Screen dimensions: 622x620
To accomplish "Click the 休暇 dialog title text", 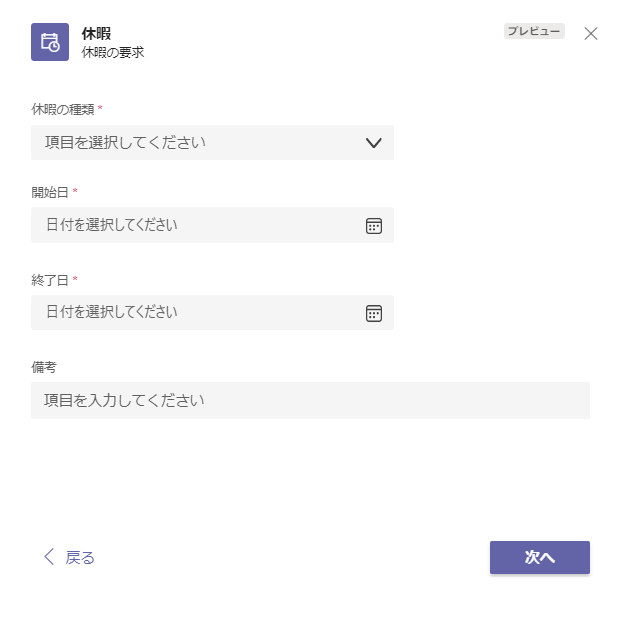I will coord(96,34).
